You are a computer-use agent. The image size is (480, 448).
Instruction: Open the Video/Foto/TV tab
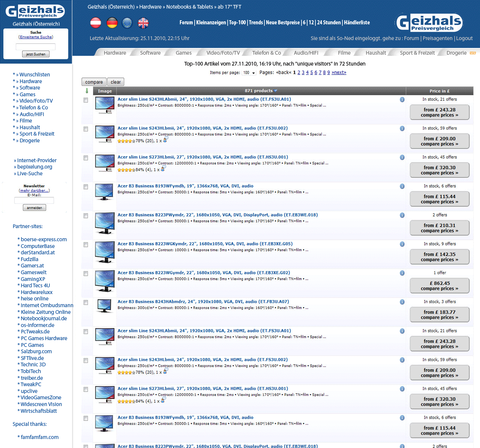click(x=223, y=53)
